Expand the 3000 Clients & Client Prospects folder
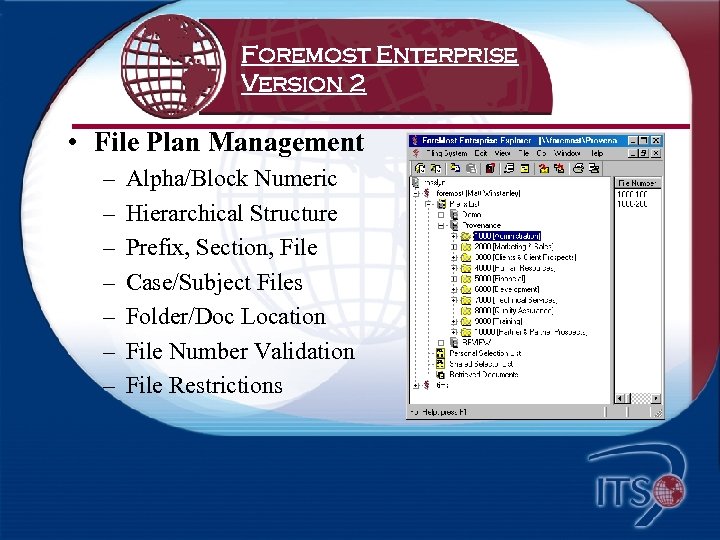The height and width of the screenshot is (540, 720). [x=454, y=258]
